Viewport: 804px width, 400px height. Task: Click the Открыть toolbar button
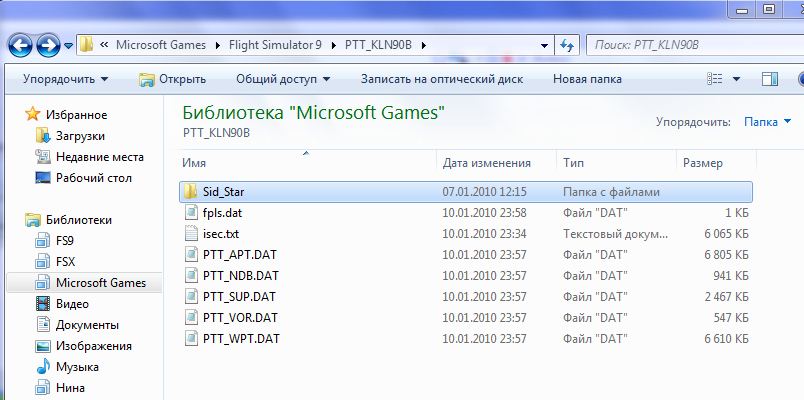coord(173,79)
